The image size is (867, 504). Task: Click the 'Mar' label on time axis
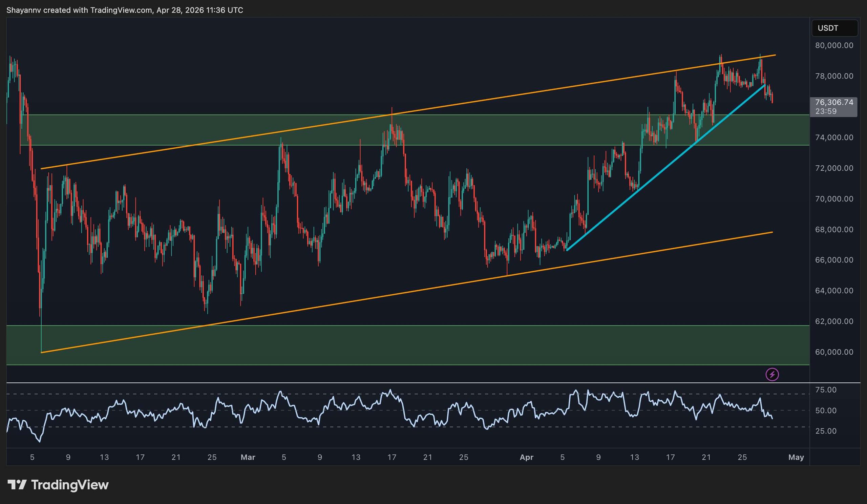click(x=248, y=457)
